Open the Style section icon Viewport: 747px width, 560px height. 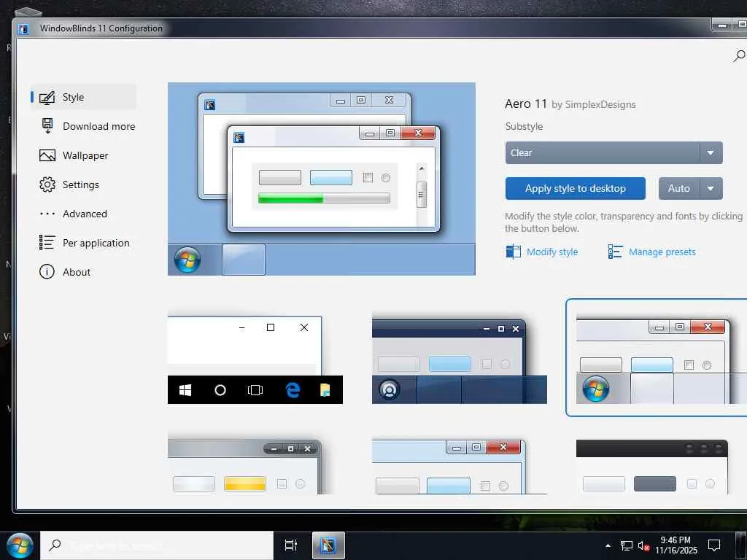point(47,98)
